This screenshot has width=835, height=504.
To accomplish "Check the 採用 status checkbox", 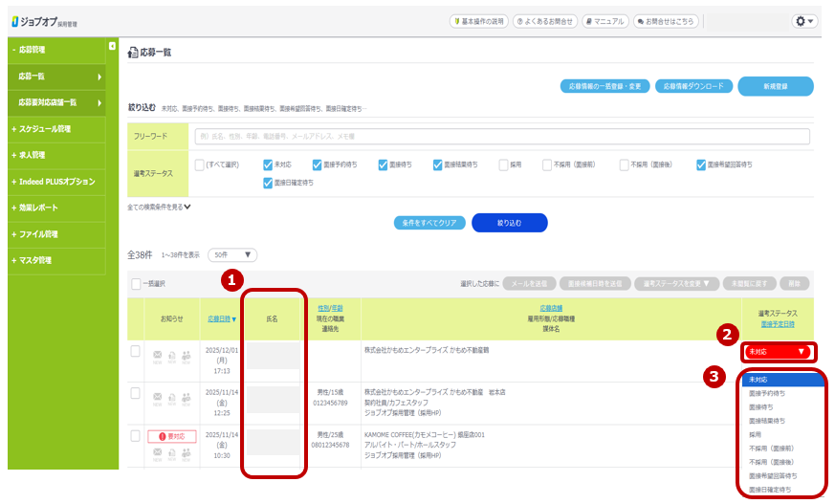I will click(504, 164).
